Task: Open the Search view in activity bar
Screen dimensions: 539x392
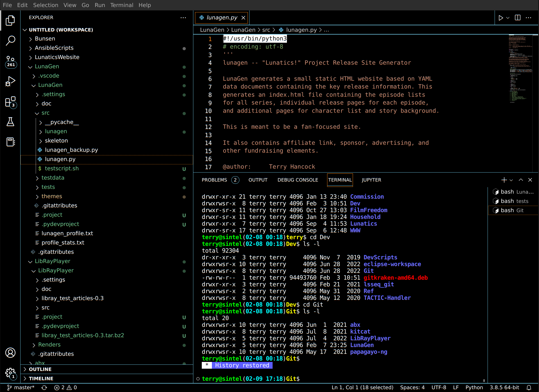Action: click(x=10, y=40)
